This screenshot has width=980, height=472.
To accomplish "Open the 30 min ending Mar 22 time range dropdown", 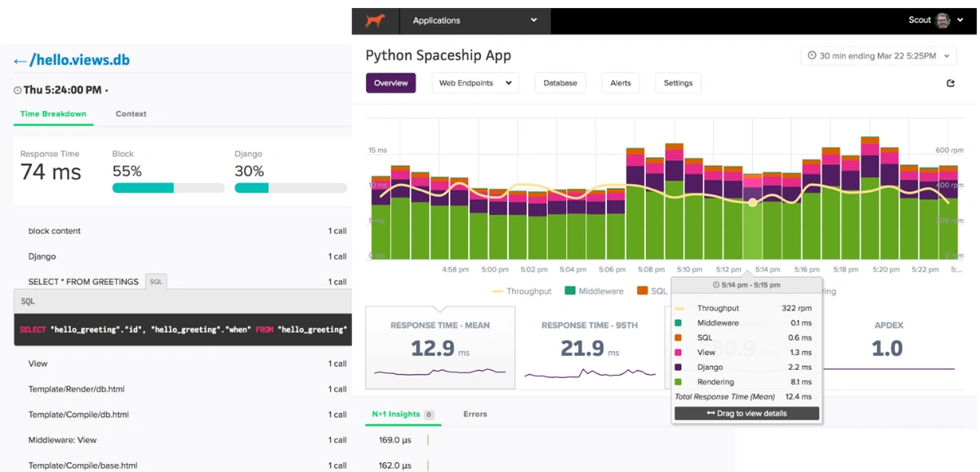I will tap(879, 56).
